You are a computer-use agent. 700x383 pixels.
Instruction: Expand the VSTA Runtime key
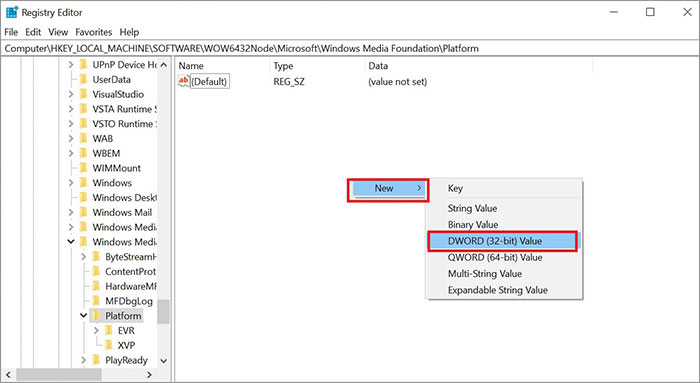click(71, 109)
